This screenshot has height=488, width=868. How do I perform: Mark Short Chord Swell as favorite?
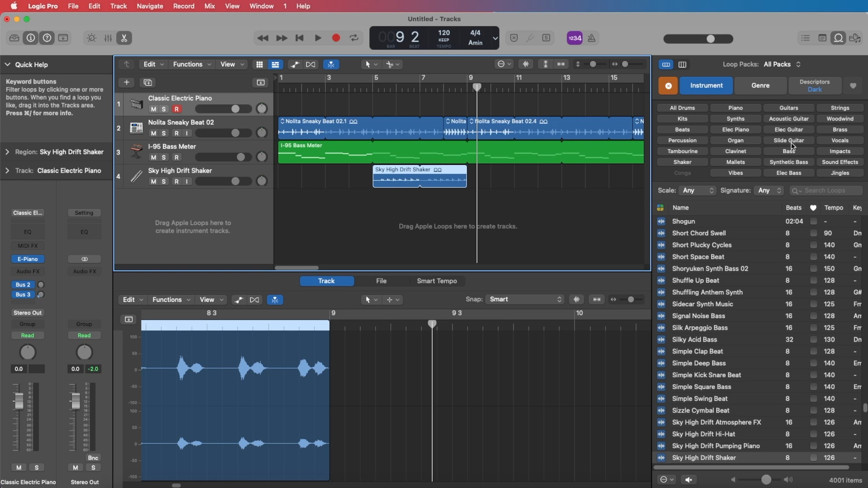(x=813, y=233)
